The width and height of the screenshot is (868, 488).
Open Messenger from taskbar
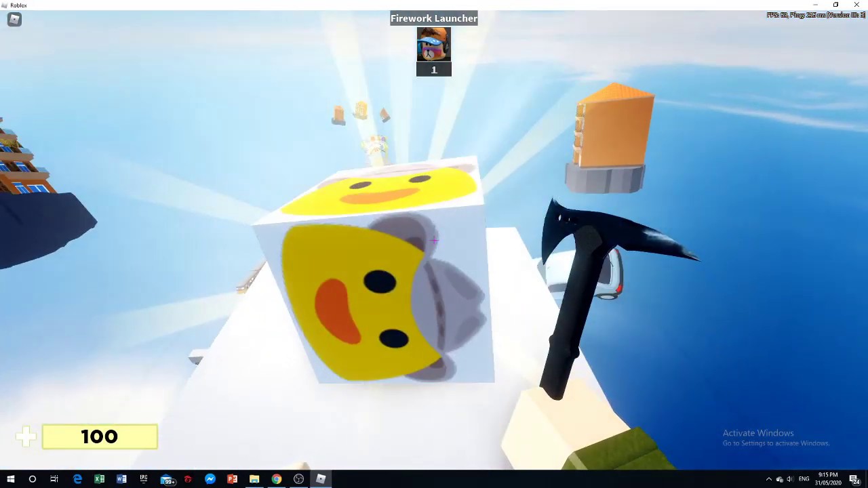pos(210,479)
